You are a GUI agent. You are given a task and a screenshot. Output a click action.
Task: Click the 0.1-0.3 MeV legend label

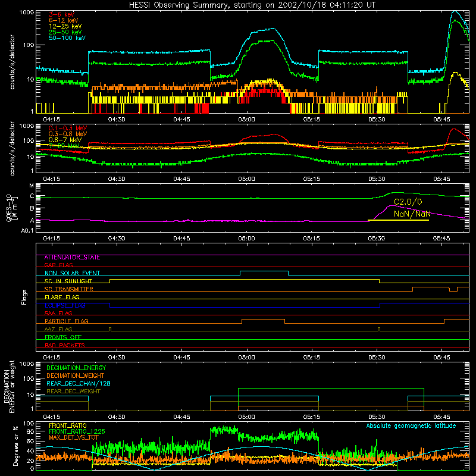68,128
